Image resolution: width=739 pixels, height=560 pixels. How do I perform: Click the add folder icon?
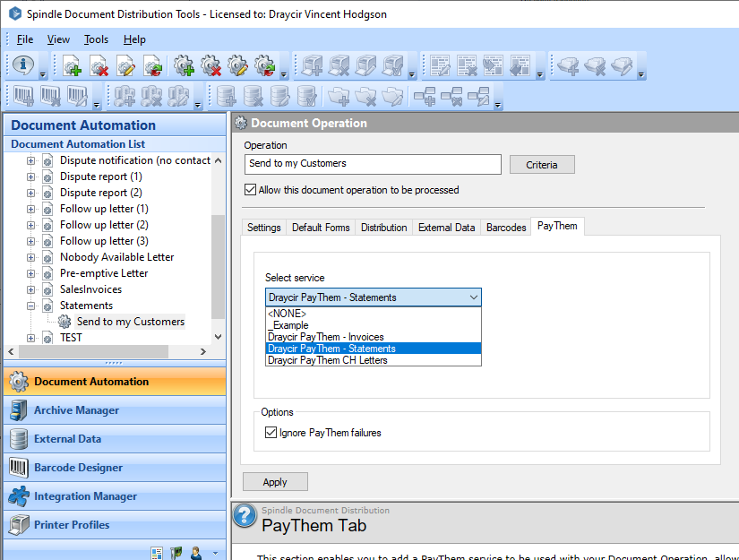(x=339, y=96)
